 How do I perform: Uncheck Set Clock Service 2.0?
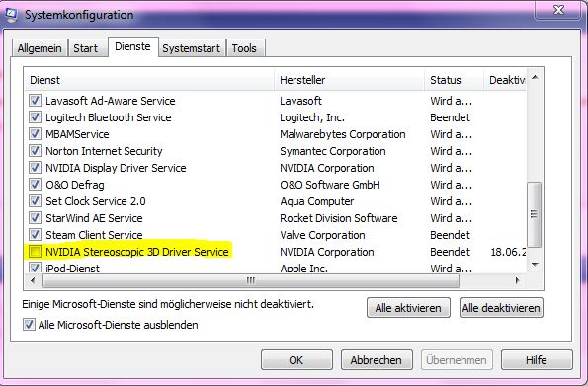[x=35, y=201]
